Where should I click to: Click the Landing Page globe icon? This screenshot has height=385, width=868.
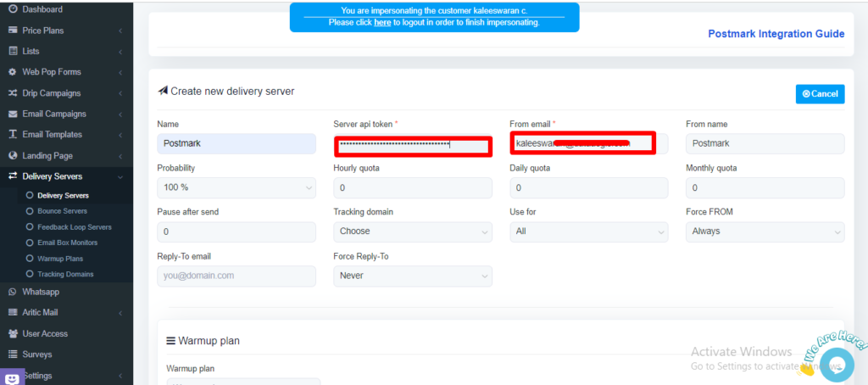(x=13, y=156)
